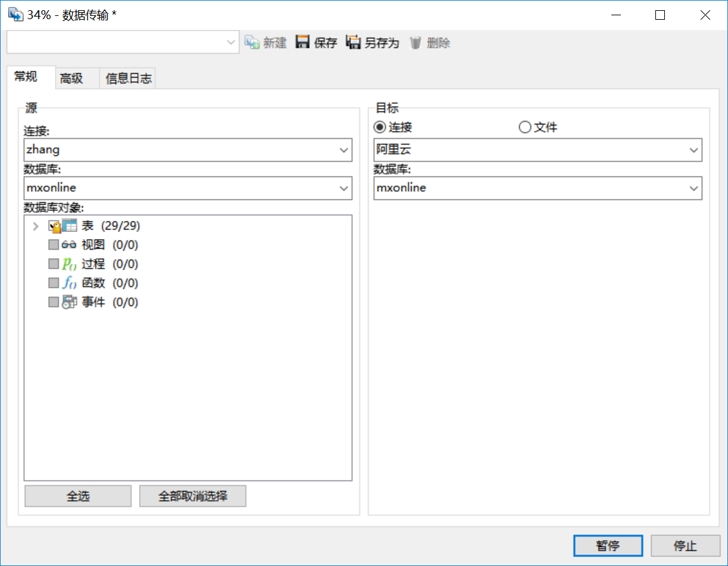The width and height of the screenshot is (728, 566).
Task: Open the target database dropdown mxonline
Action: pos(694,188)
